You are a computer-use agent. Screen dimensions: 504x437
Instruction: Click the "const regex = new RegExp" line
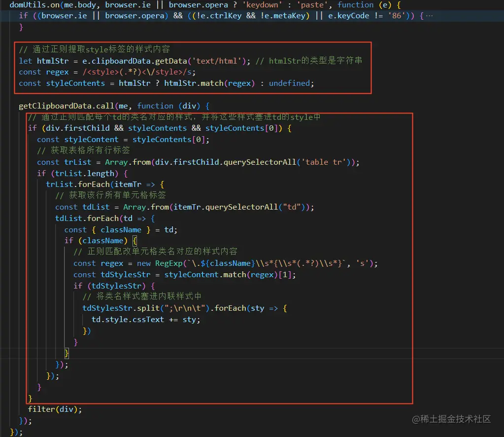coord(226,263)
